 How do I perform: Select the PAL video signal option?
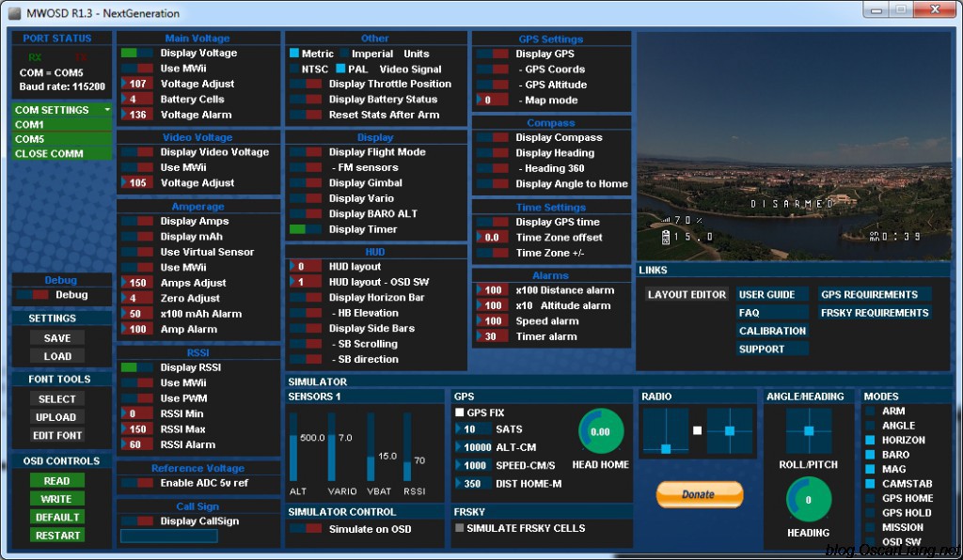click(341, 69)
